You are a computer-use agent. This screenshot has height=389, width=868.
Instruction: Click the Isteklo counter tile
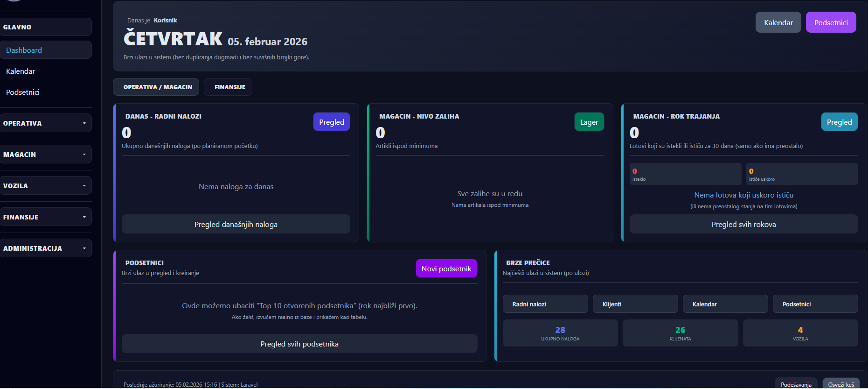click(x=685, y=174)
